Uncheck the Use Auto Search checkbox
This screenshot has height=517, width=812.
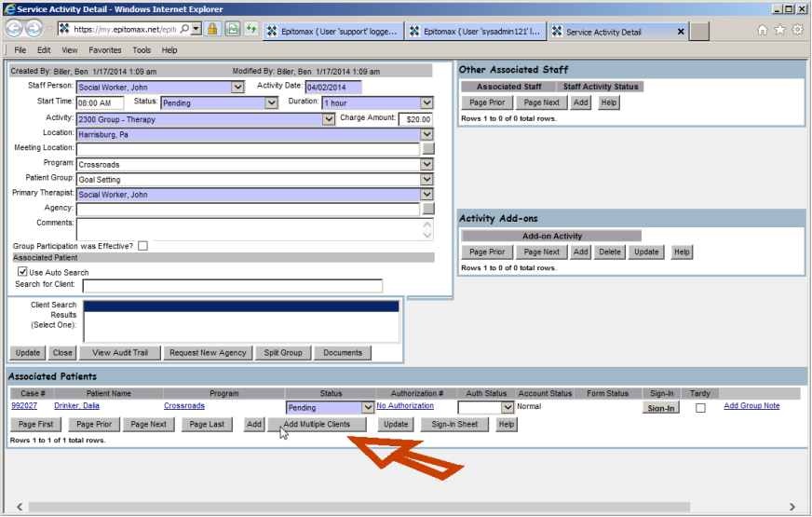[22, 272]
